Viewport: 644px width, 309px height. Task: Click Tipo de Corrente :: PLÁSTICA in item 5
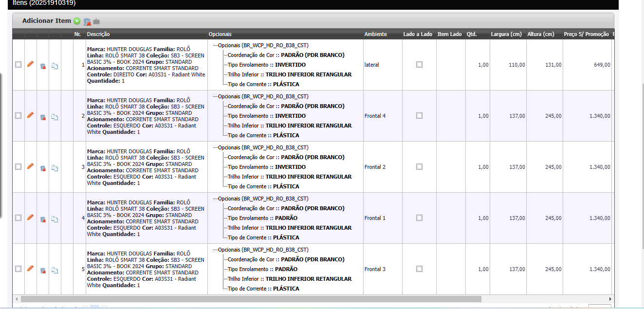(263, 289)
